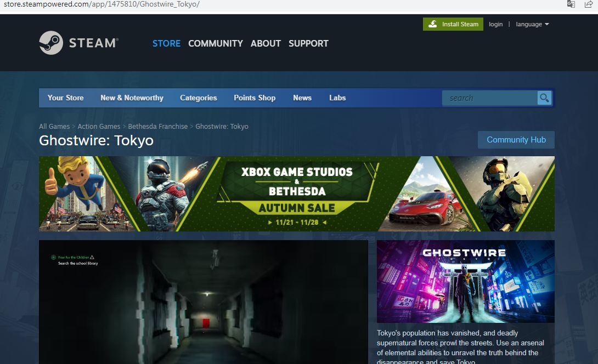Open the Labs tab
Viewport: 598px width, 364px height.
point(337,98)
